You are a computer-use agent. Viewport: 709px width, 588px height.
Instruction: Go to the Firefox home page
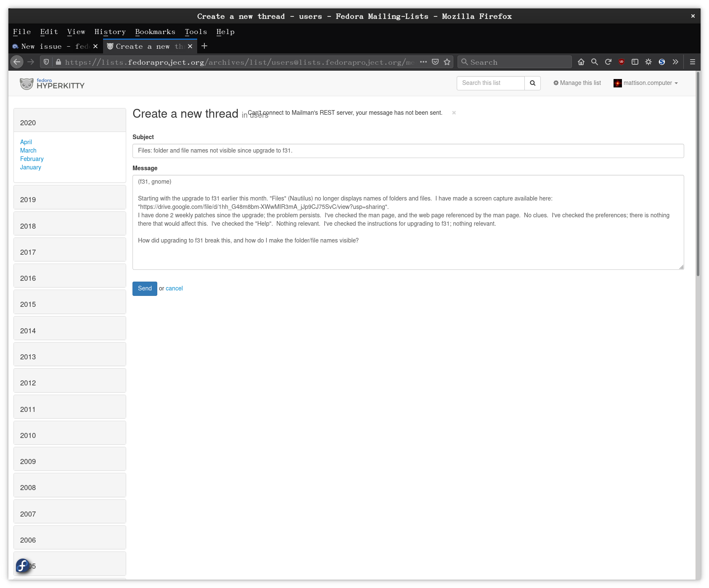(581, 62)
